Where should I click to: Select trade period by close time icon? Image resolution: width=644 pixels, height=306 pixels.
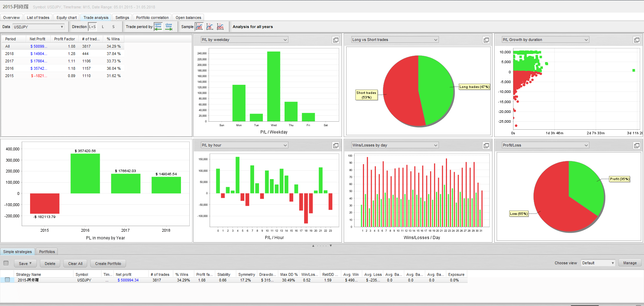(x=169, y=27)
